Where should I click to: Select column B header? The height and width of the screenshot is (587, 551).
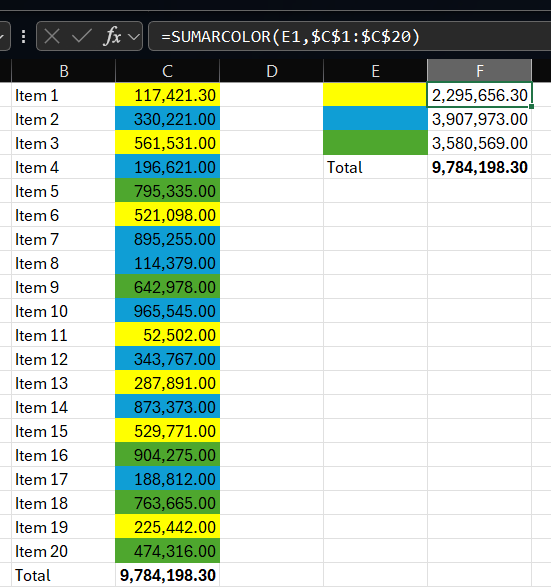coord(64,71)
